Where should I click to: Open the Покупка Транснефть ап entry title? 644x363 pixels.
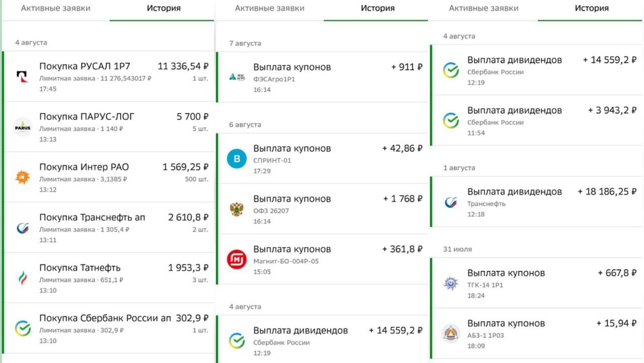[x=92, y=218]
